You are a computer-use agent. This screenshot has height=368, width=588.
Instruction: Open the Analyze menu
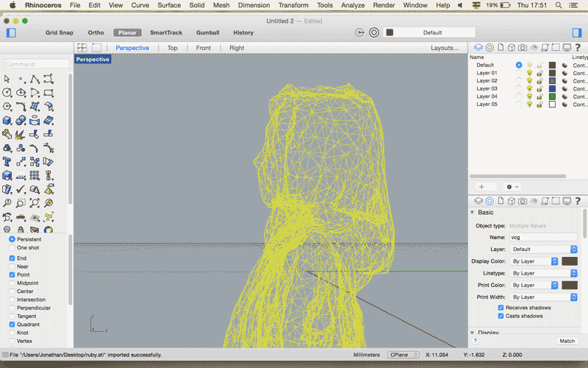coord(353,5)
